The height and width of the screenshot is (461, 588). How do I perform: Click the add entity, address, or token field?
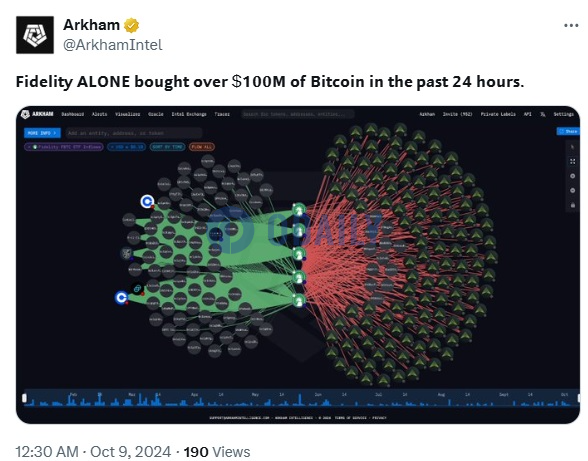[134, 133]
